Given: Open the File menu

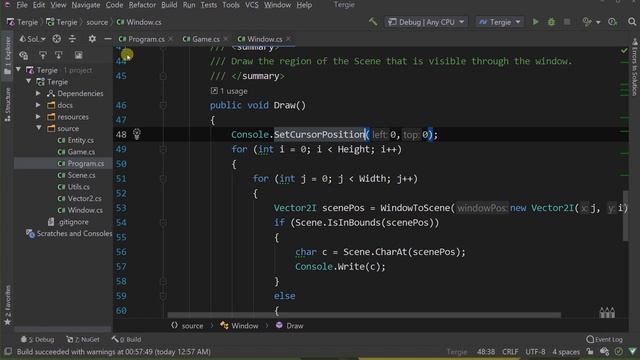Looking at the screenshot, I should tap(22, 5).
